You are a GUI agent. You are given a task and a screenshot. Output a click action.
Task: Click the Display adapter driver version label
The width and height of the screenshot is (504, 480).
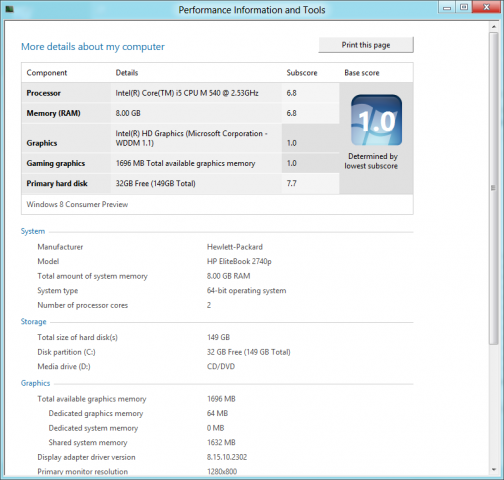(86, 457)
